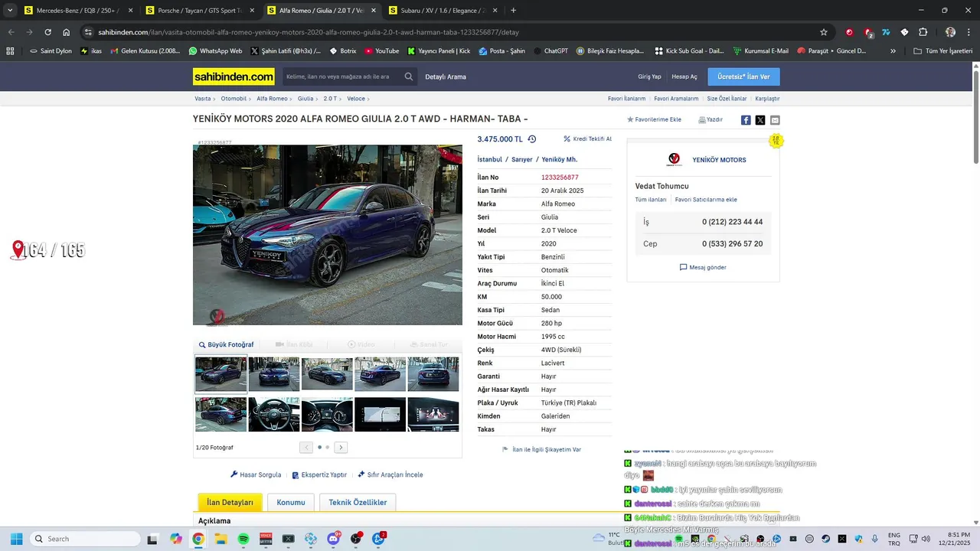Open İlan Detayları tab

(x=230, y=502)
